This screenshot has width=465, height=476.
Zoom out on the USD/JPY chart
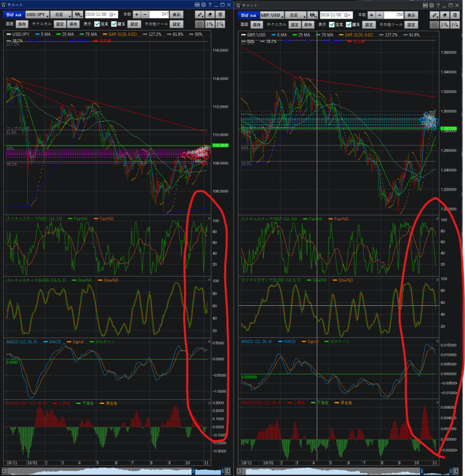[x=221, y=24]
